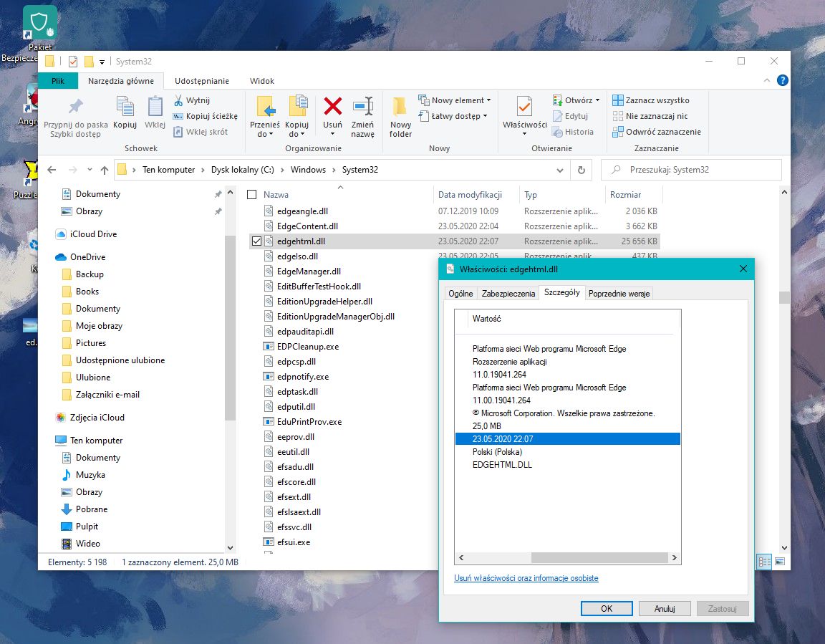Switch to details view layout icon
Viewport: 825px width, 644px height.
click(765, 562)
